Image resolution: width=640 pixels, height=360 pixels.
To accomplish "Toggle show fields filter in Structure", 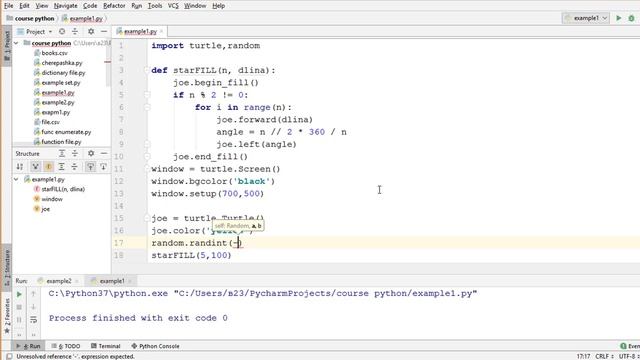I will 48,167.
